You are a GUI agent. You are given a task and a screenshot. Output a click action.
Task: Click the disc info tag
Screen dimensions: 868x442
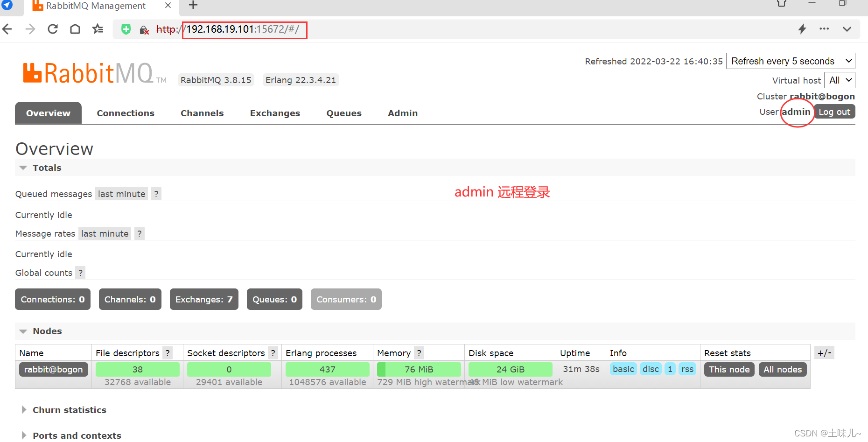[x=651, y=369]
